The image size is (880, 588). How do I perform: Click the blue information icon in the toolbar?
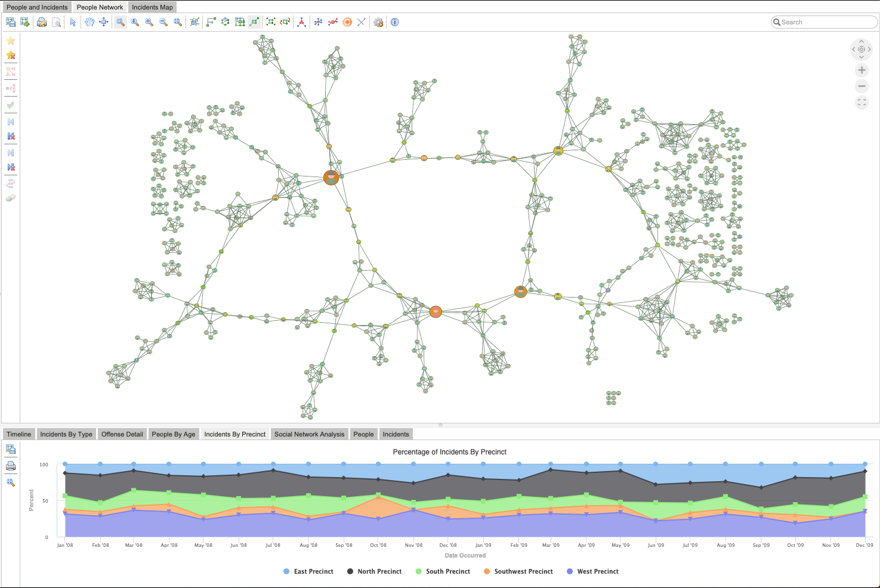coord(394,22)
